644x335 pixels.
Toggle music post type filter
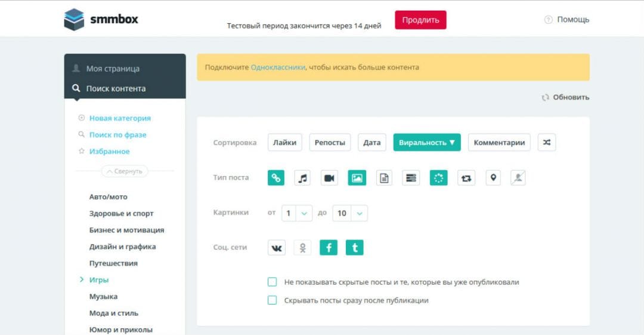click(x=302, y=178)
